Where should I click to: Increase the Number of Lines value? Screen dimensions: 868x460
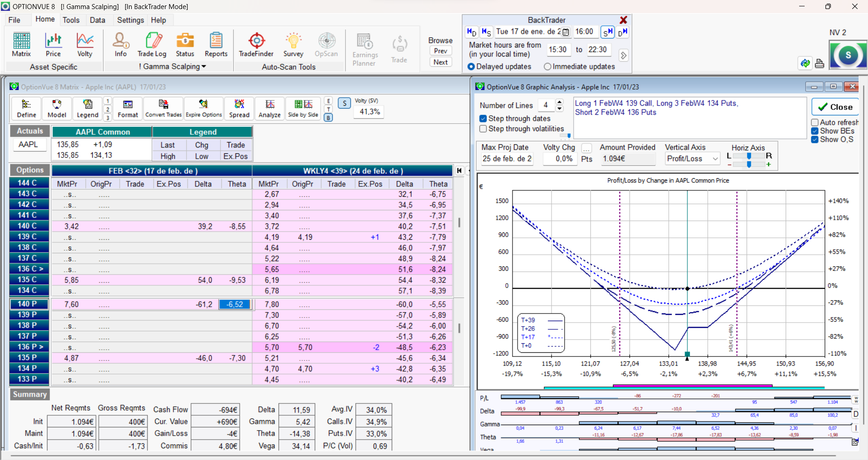[x=560, y=102]
